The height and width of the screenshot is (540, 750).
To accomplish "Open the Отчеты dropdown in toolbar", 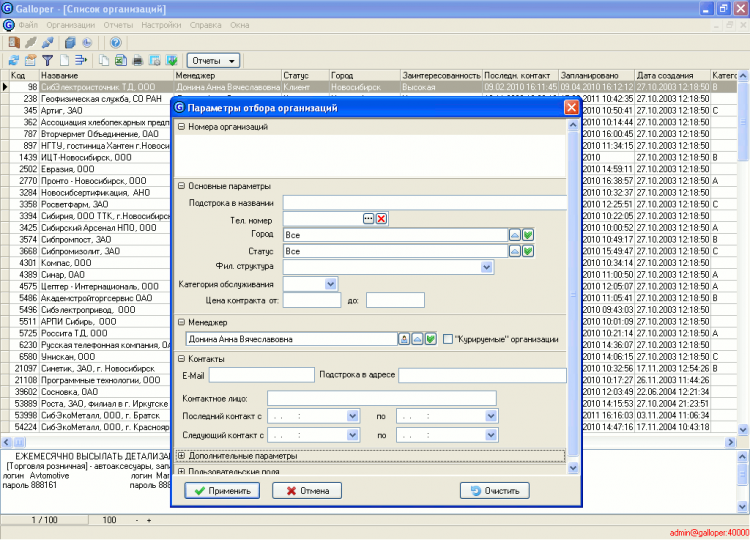I will coord(214,61).
